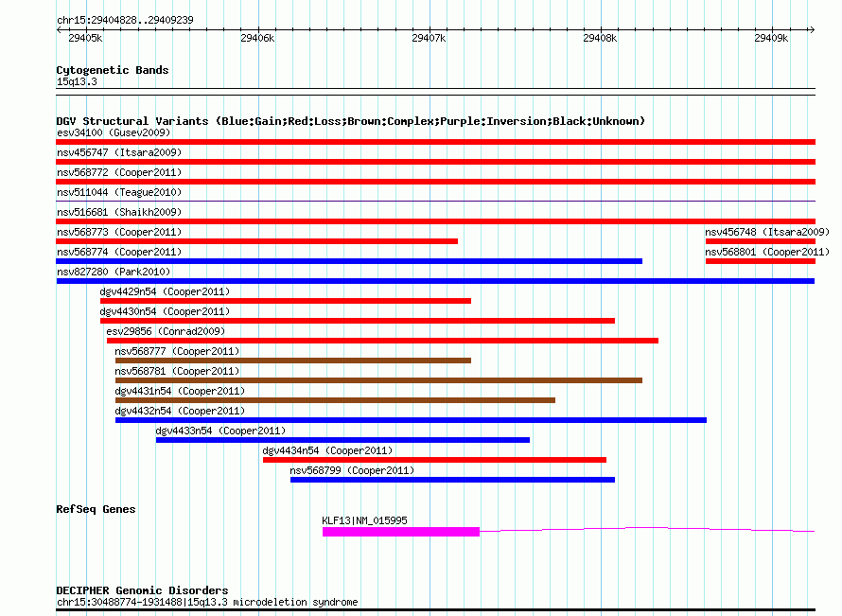Screen dimensions: 842x616
Task: Select the nsv511044 (Teague2010) label
Action: [119, 192]
